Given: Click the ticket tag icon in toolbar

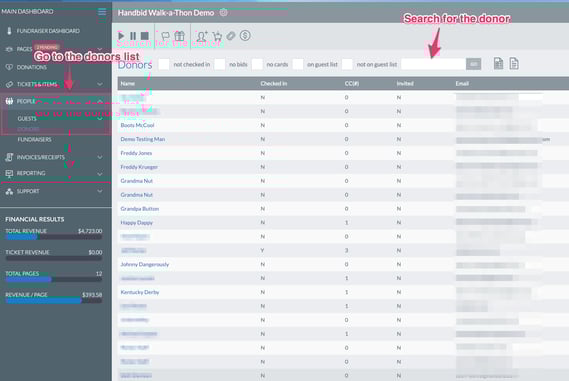Looking at the screenshot, I should 231,36.
